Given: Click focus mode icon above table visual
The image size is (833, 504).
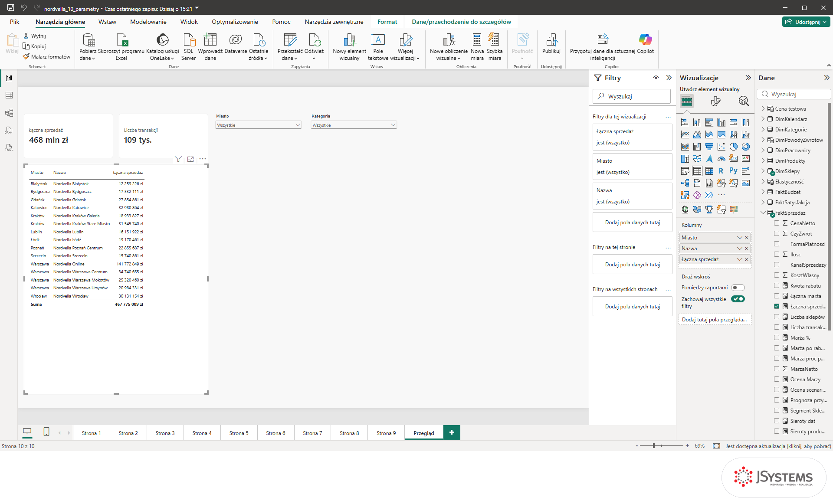Looking at the screenshot, I should click(190, 159).
